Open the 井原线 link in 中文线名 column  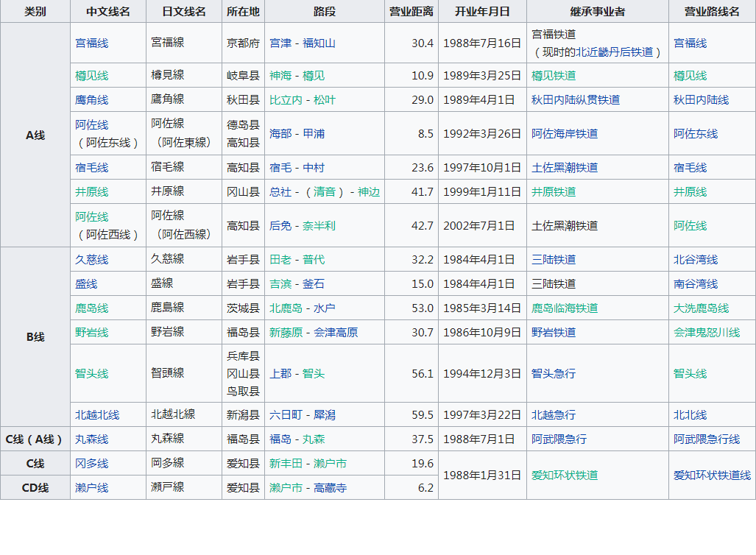91,192
